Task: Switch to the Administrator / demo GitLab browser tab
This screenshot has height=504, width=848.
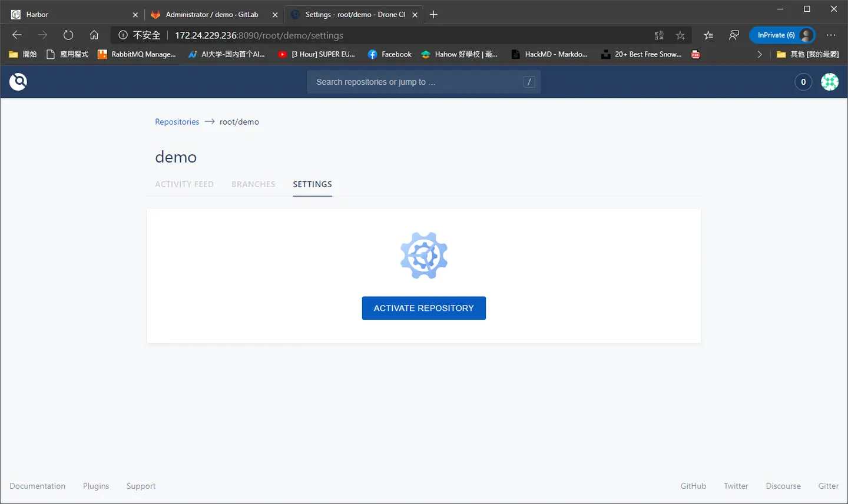Action: 212,15
